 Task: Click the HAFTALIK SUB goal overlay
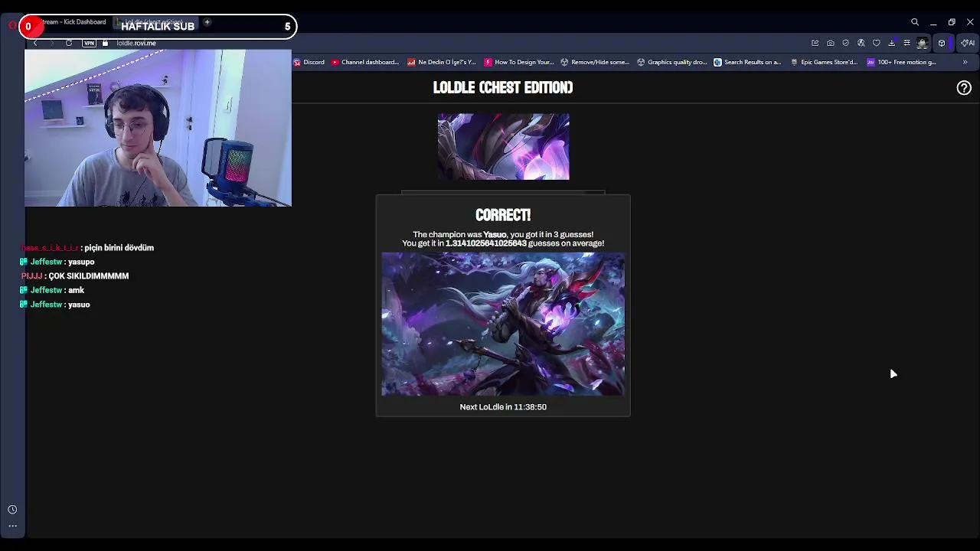(158, 26)
